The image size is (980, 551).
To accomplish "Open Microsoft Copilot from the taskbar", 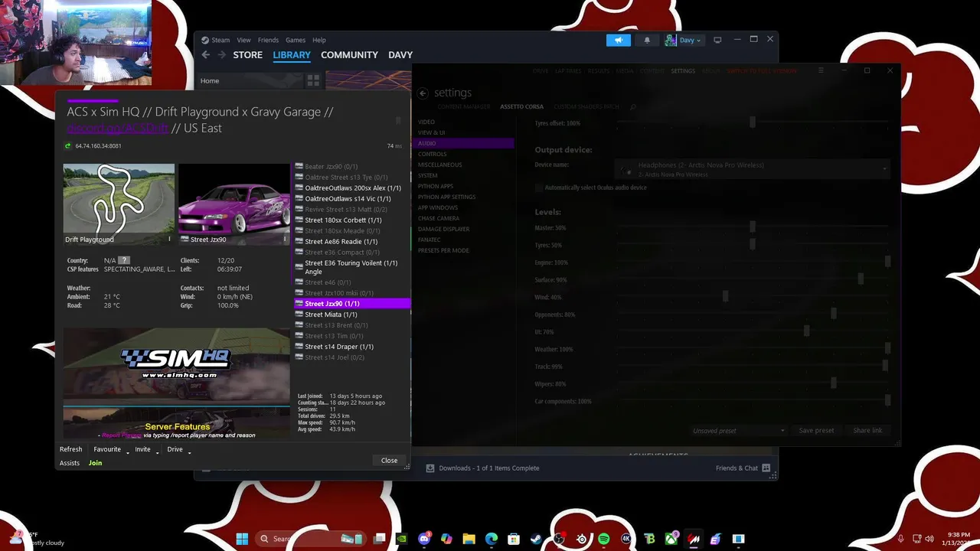I will [446, 539].
